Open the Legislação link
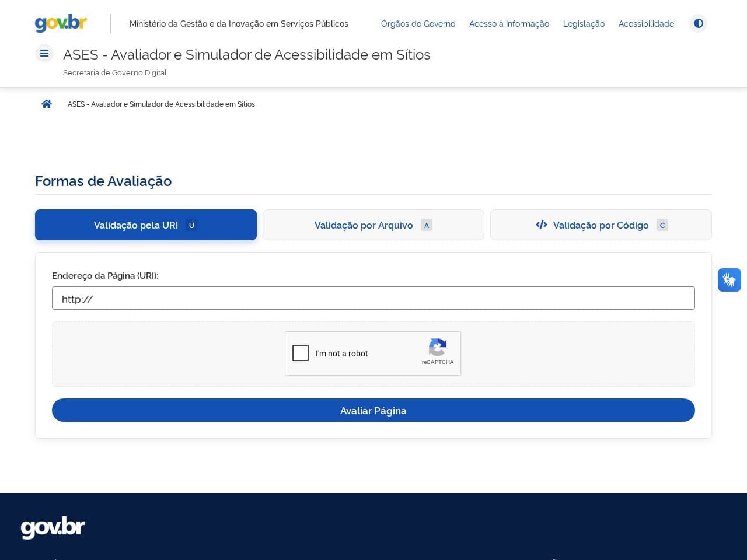 tap(584, 24)
